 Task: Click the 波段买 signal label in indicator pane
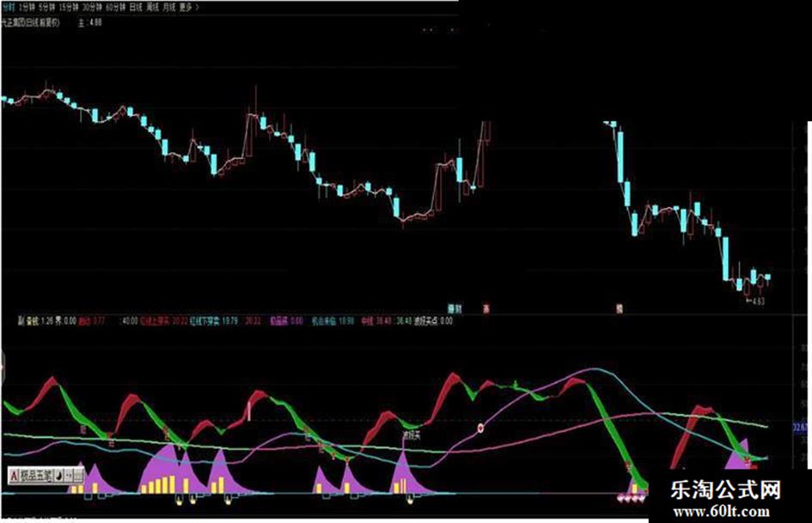(x=412, y=435)
